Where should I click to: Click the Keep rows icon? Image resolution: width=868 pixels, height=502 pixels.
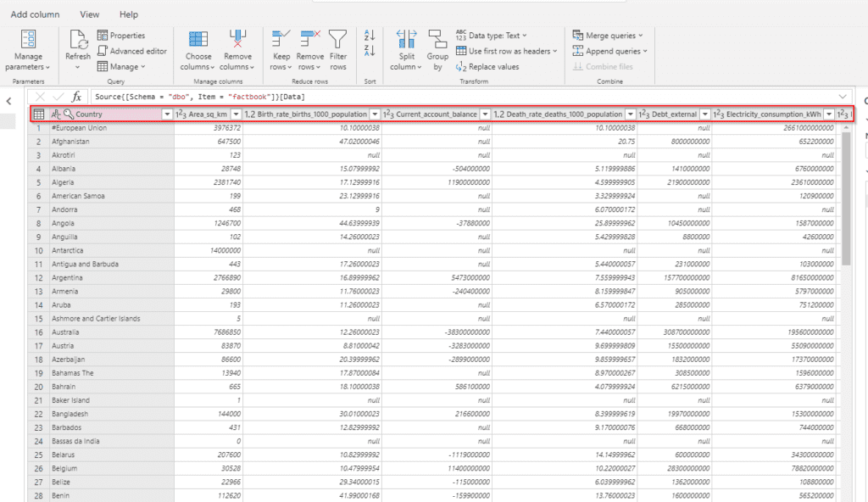tap(281, 39)
